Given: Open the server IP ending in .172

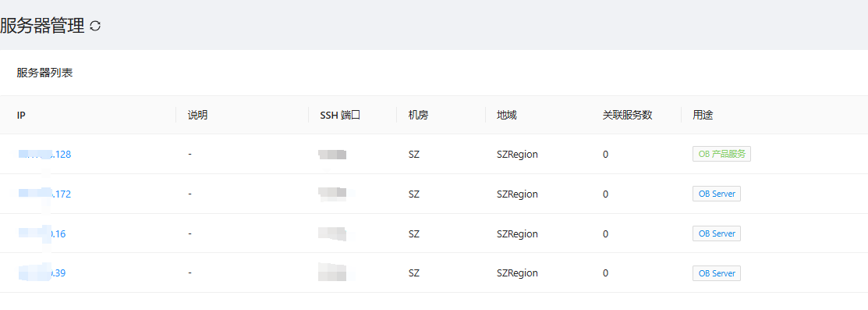Looking at the screenshot, I should coord(44,194).
